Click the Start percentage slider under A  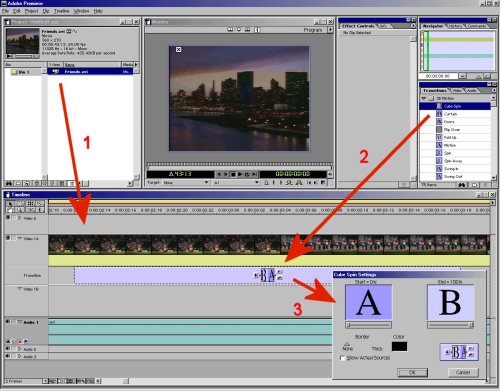(x=368, y=325)
